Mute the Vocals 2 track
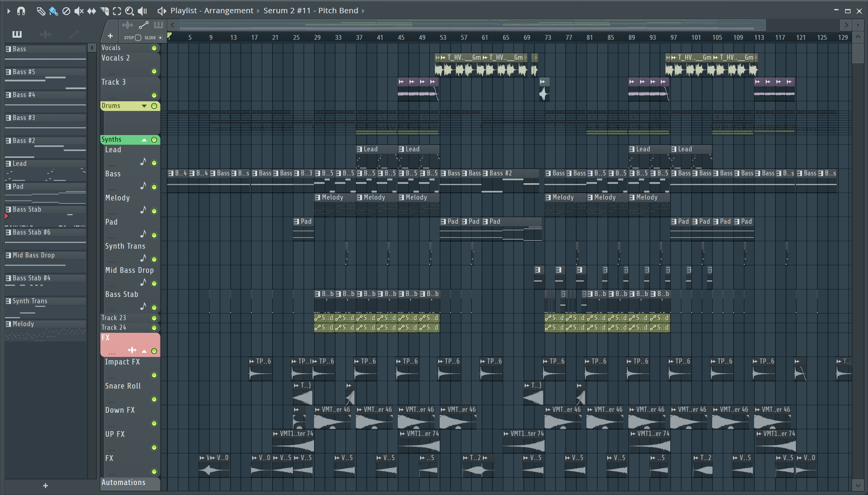This screenshot has width=868, height=495. (154, 71)
